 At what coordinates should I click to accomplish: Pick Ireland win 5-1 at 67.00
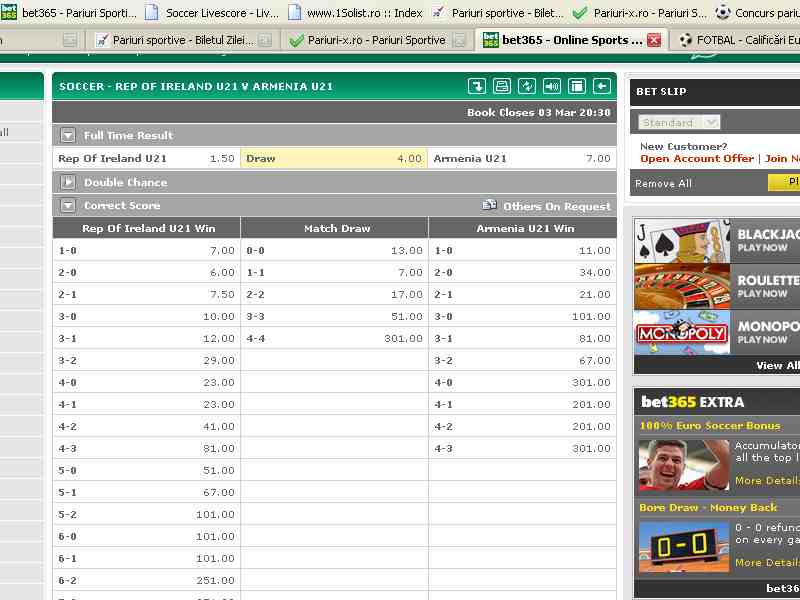pos(146,492)
